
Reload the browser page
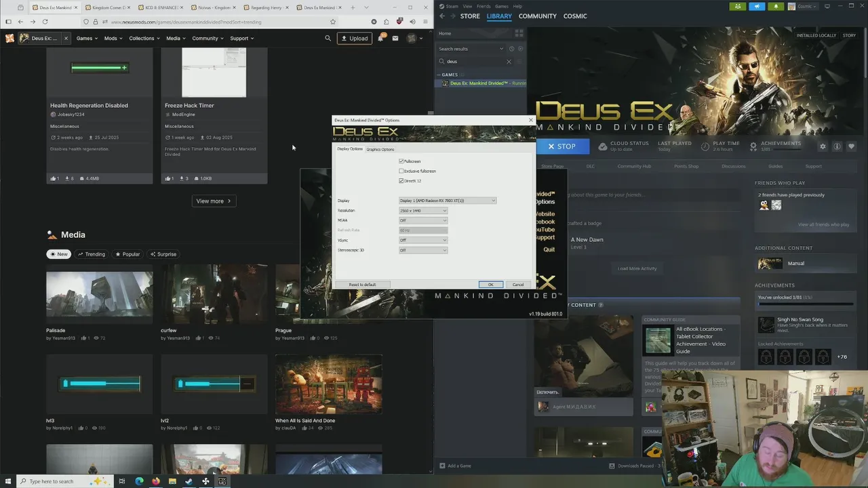coord(45,22)
